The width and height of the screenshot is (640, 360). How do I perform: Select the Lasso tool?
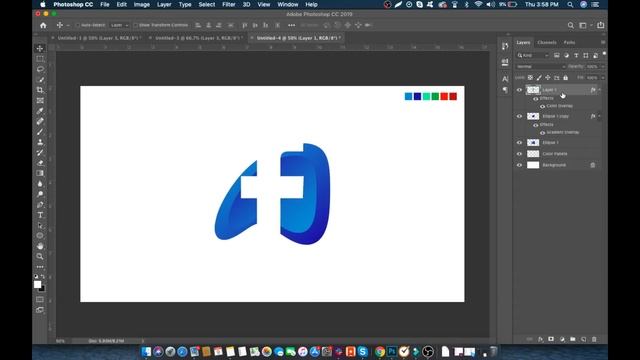coord(40,69)
